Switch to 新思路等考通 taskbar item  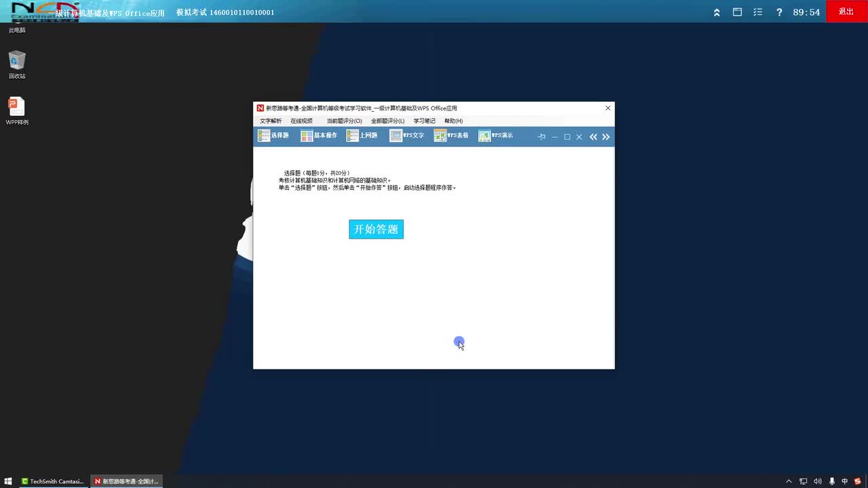coord(126,481)
